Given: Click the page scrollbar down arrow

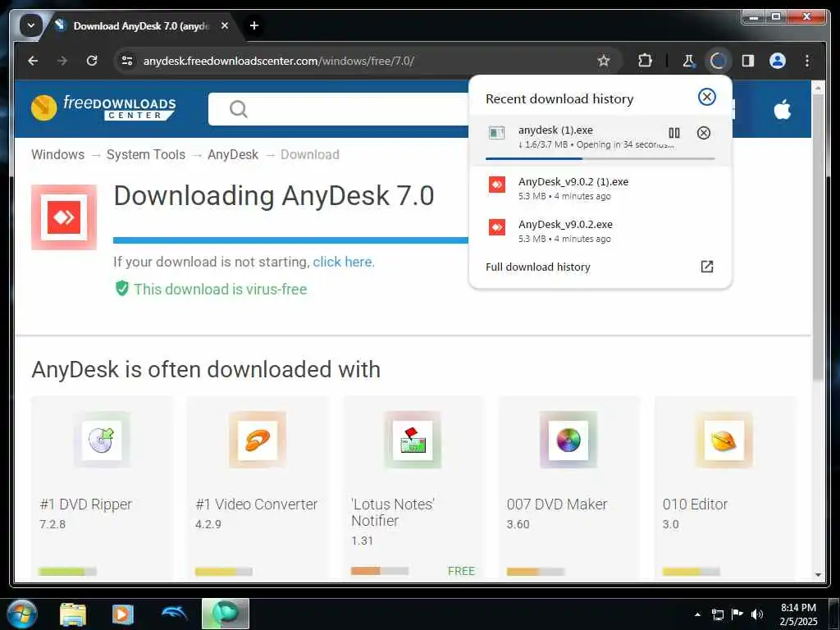Looking at the screenshot, I should pos(818,575).
